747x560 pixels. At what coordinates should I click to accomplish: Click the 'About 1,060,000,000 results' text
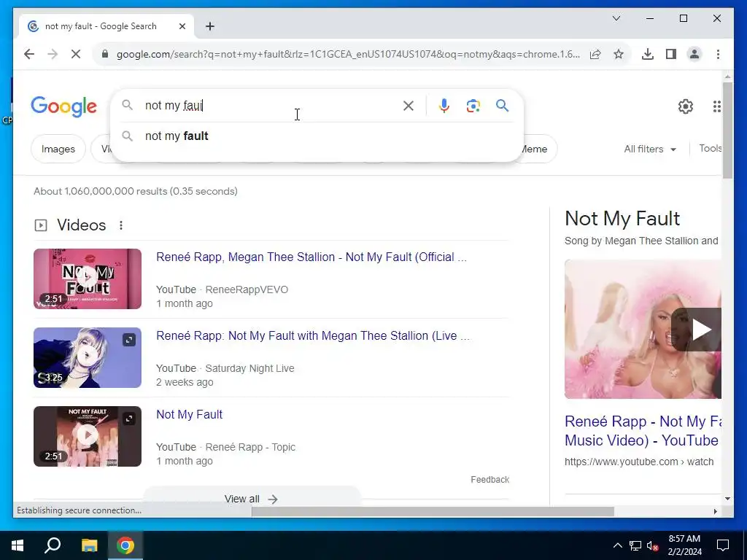136,192
